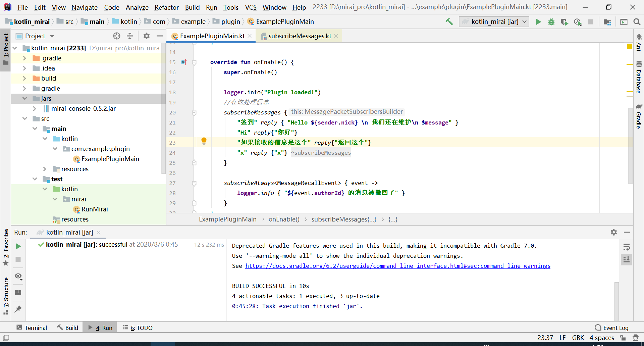
Task: Expand the build folder
Action: [x=24, y=78]
